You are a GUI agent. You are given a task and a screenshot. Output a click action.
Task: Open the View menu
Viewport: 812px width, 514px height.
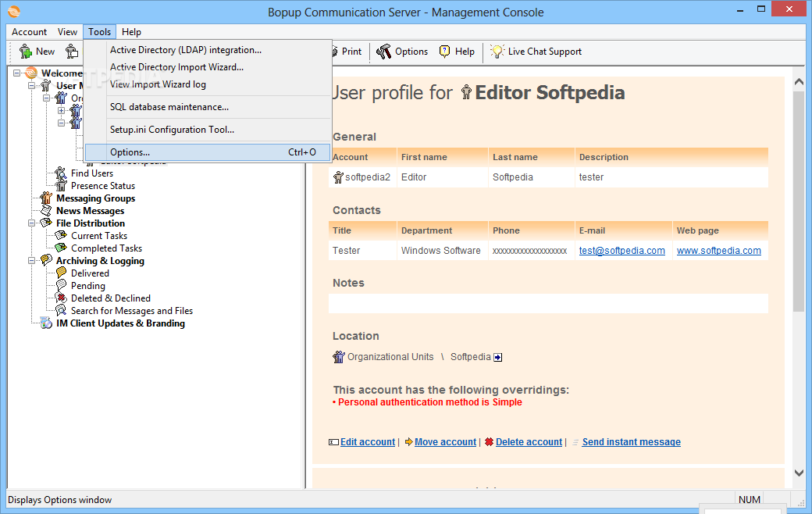pyautogui.click(x=67, y=31)
